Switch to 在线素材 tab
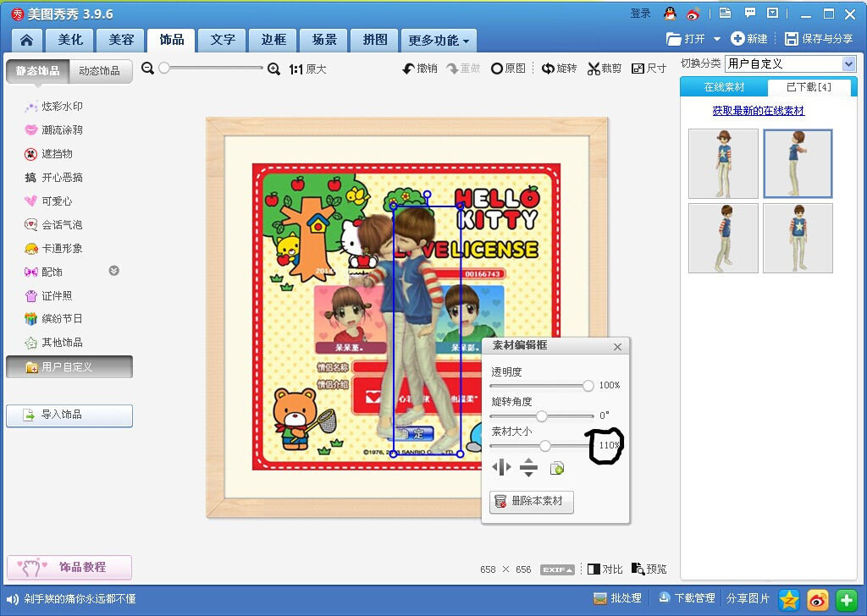Viewport: 867px width, 616px height. point(724,87)
